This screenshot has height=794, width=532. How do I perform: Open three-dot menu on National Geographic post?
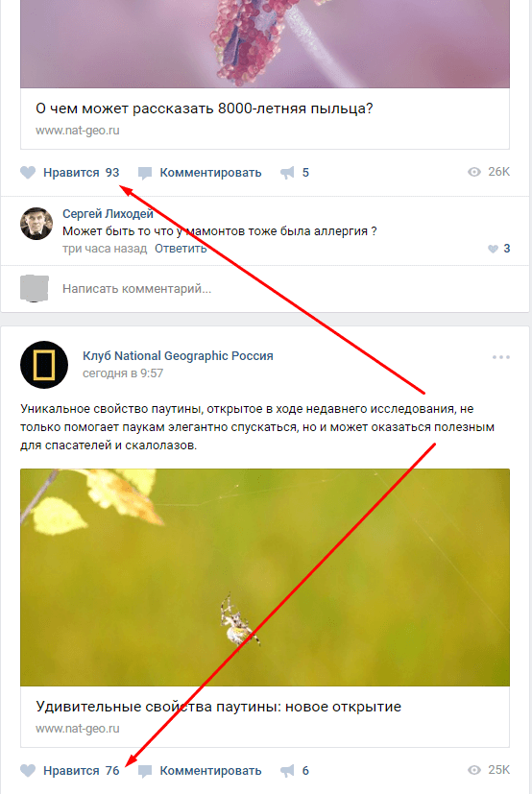tap(501, 357)
